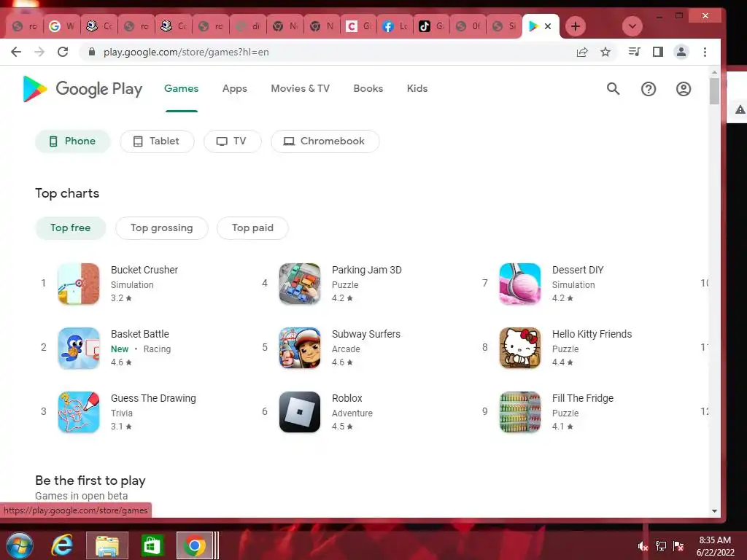The height and width of the screenshot is (560, 747).
Task: Open the Fill The Fridge game icon
Action: point(519,412)
